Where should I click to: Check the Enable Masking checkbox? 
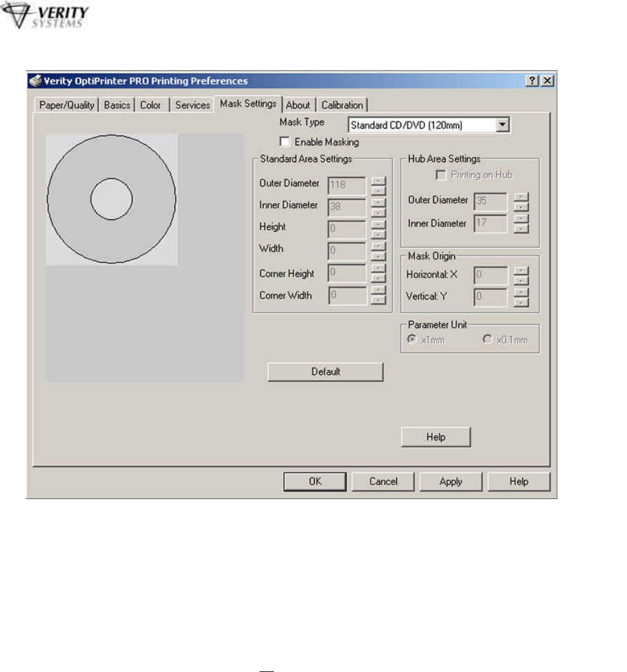coord(284,141)
